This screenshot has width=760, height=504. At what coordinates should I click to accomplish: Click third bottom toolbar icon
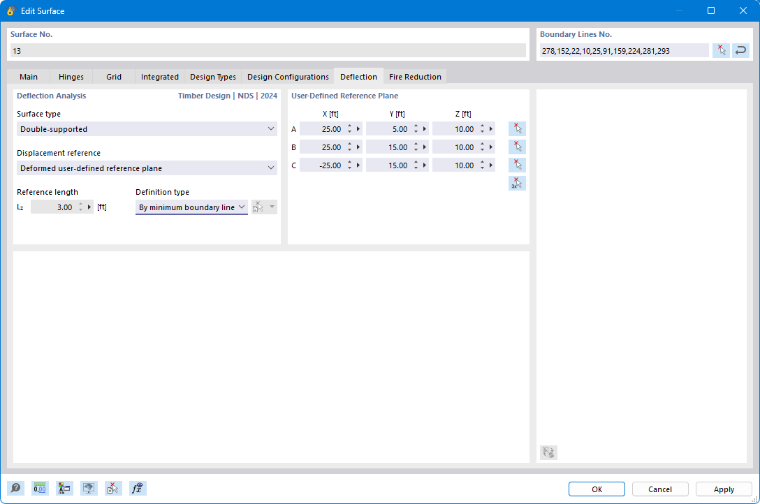coord(64,488)
